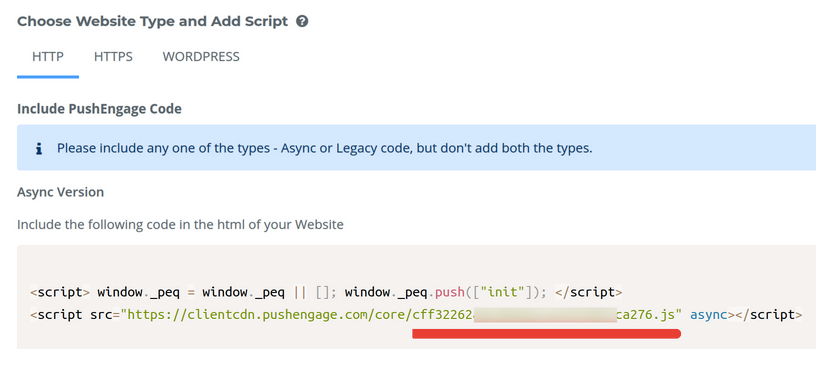Screen dimensions: 833x377
Task: Click the info icon in blue banner
Action: [38, 149]
